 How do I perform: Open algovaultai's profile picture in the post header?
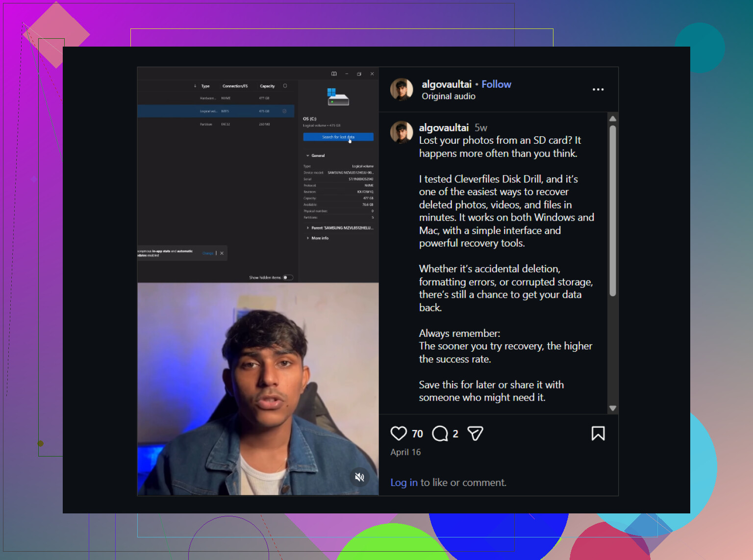(402, 90)
